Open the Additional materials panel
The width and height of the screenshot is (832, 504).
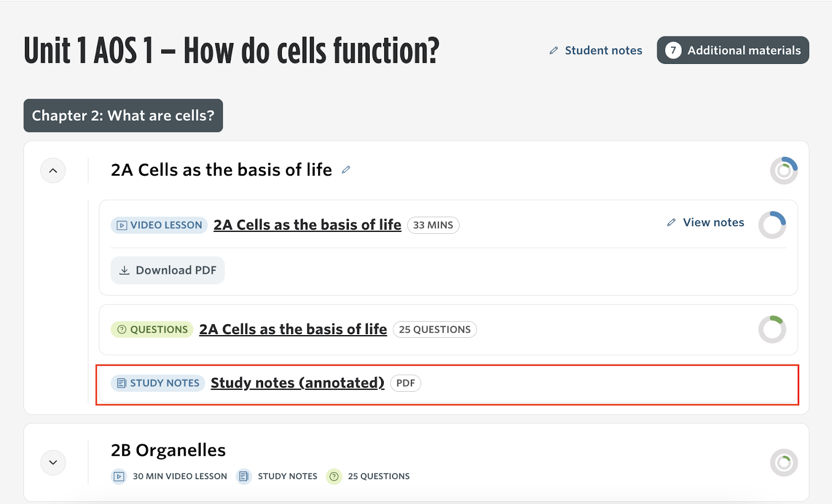pyautogui.click(x=733, y=50)
